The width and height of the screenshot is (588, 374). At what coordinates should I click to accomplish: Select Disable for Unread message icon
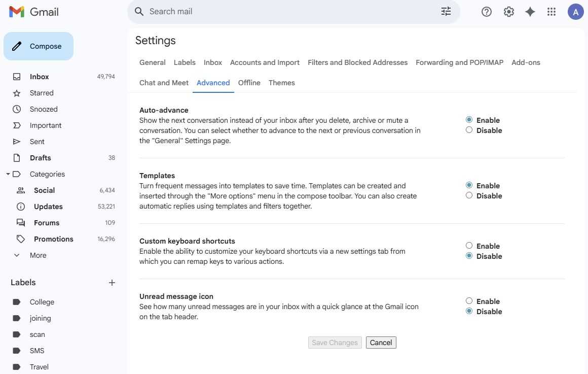point(469,311)
